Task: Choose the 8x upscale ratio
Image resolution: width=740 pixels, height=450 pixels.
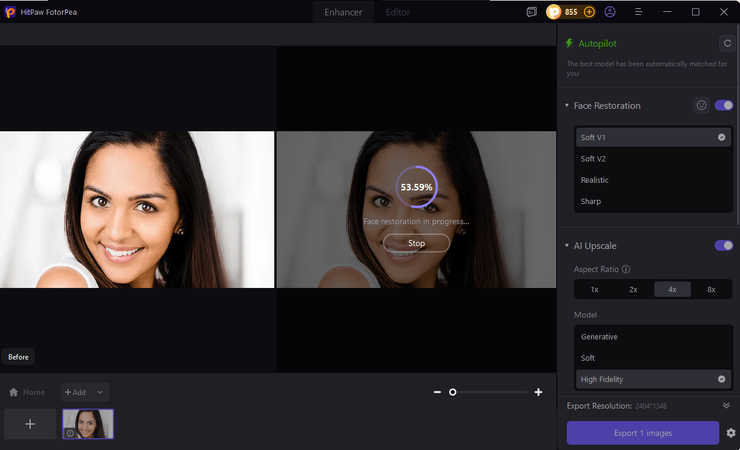Action: click(711, 289)
